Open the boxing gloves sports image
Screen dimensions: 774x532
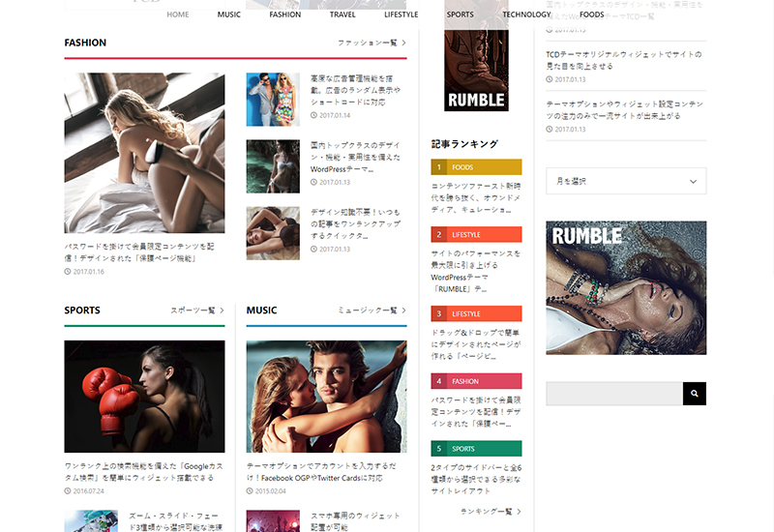click(144, 397)
